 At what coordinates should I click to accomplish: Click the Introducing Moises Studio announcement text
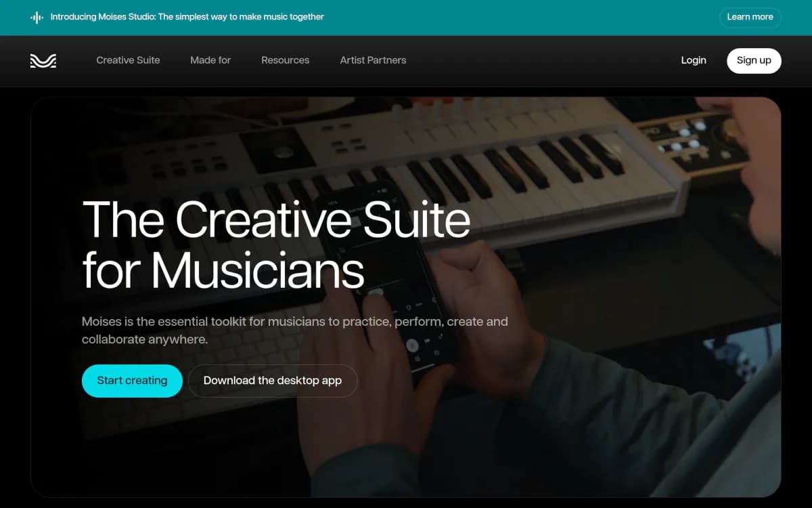tap(187, 17)
